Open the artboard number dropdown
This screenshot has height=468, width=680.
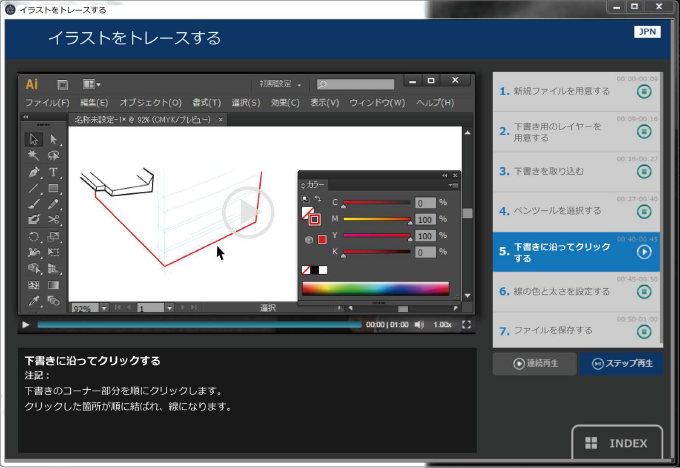[x=170, y=308]
